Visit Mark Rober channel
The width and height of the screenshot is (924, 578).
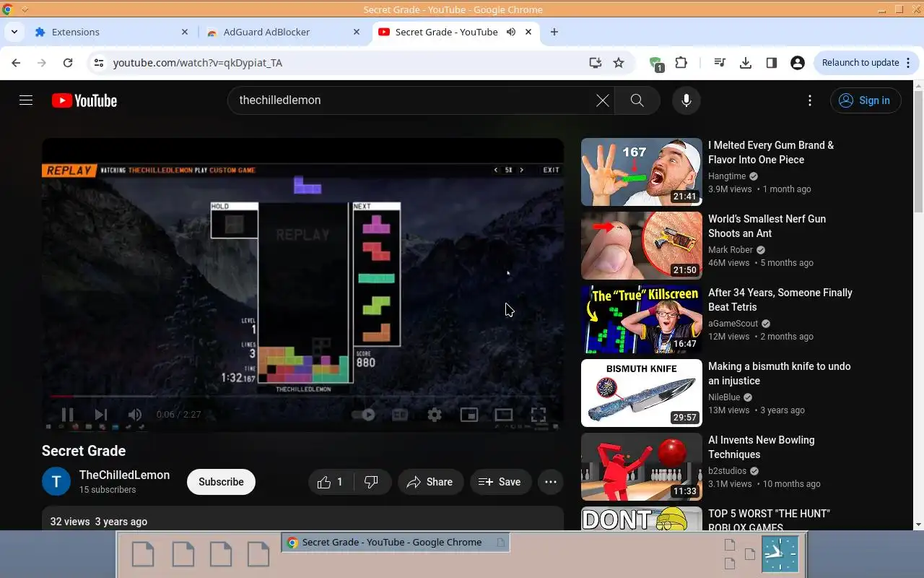tap(731, 250)
